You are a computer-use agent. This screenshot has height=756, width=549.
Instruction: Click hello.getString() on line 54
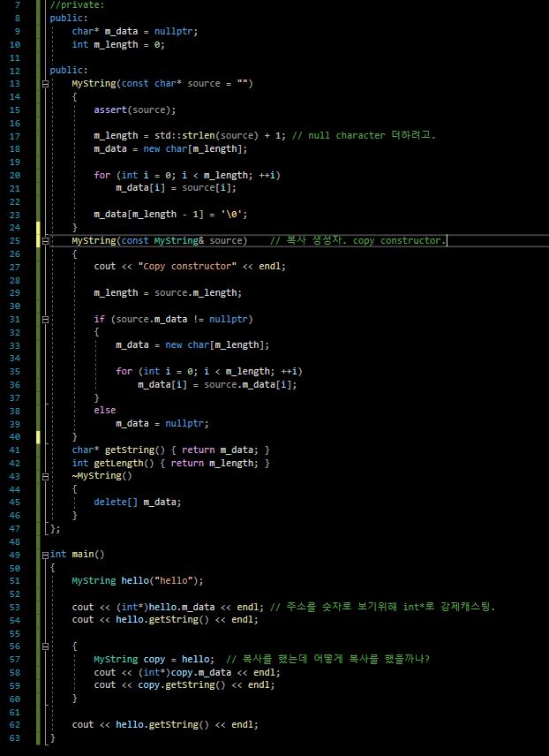pyautogui.click(x=162, y=620)
